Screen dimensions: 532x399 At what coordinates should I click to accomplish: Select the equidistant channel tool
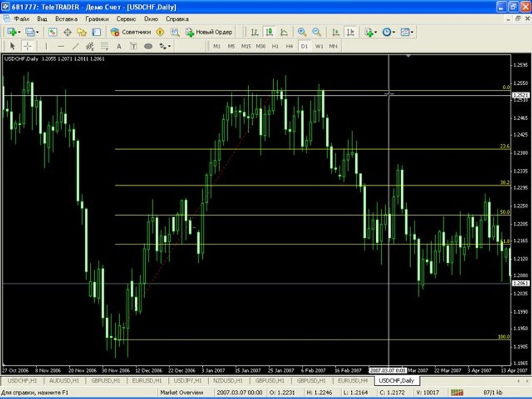(90, 46)
